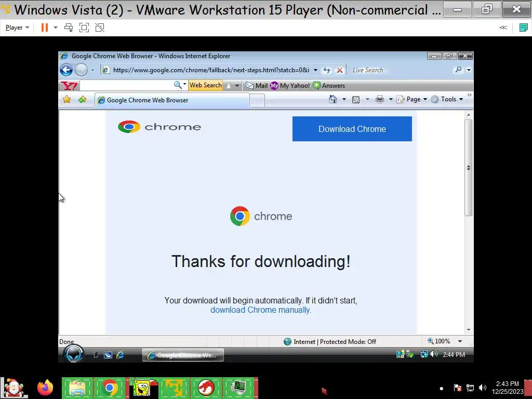This screenshot has width=532, height=399.
Task: Click the Yahoo! toolbar logo
Action: (69, 86)
